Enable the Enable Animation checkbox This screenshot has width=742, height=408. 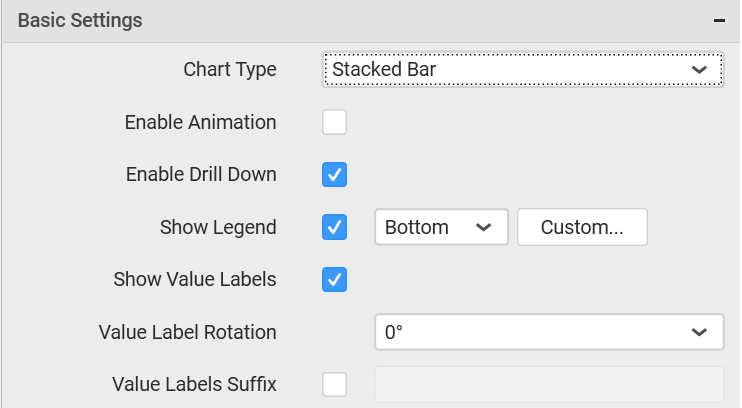click(335, 122)
